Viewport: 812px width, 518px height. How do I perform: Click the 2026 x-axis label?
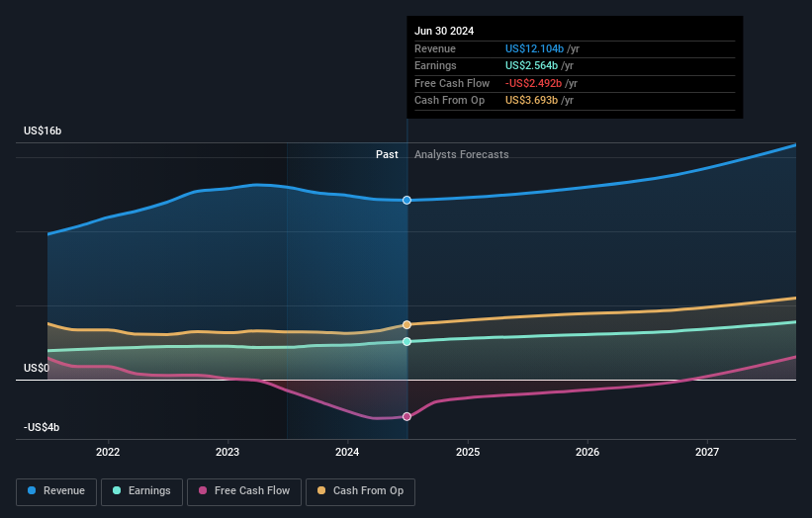click(587, 453)
